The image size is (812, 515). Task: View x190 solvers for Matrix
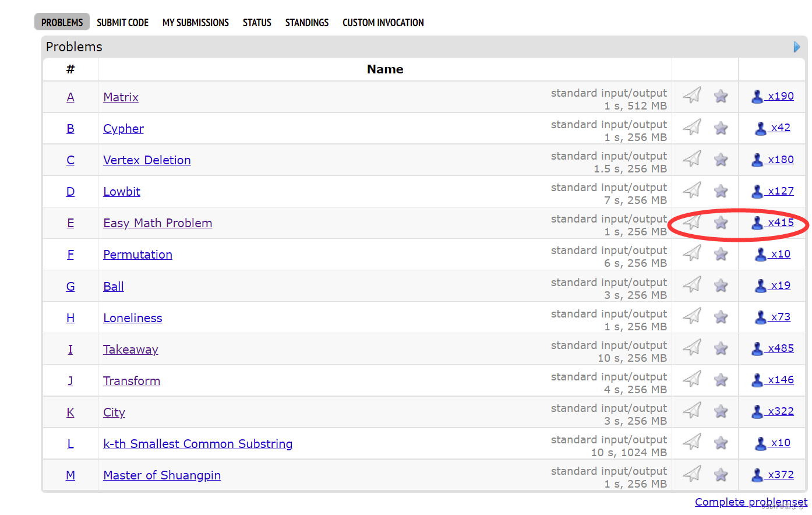coord(773,96)
